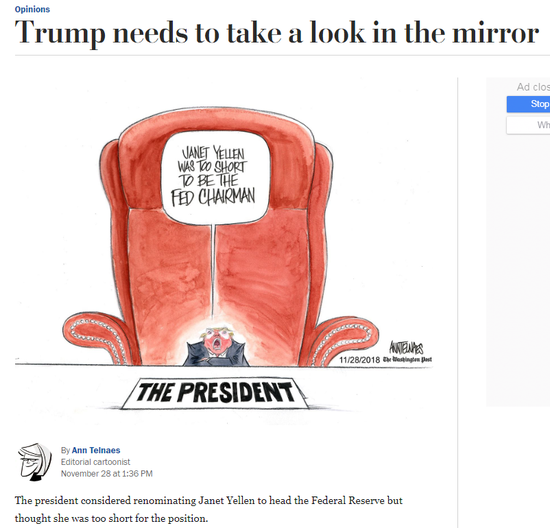Click the article headline about the mirror
The image size is (550, 528).
pyautogui.click(x=276, y=34)
